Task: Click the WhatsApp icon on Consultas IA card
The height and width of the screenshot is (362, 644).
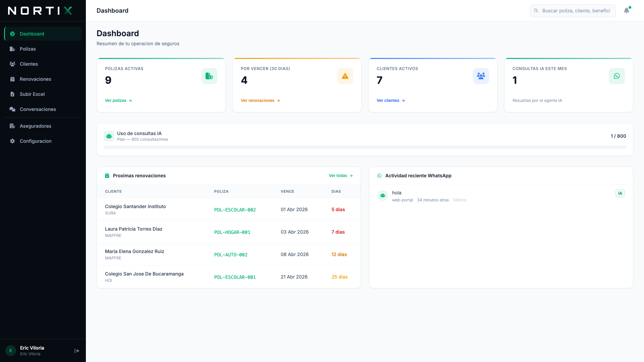Action: pyautogui.click(x=616, y=76)
